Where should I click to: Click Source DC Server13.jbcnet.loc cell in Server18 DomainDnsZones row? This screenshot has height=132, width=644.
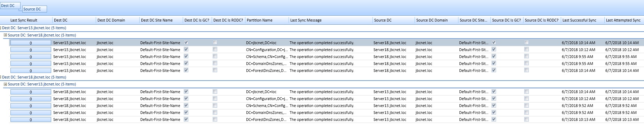point(390,113)
